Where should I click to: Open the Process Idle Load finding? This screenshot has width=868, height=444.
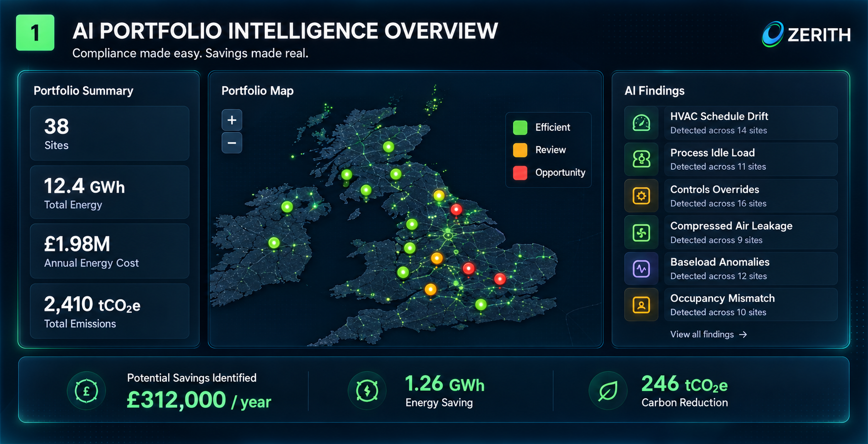tap(751, 159)
